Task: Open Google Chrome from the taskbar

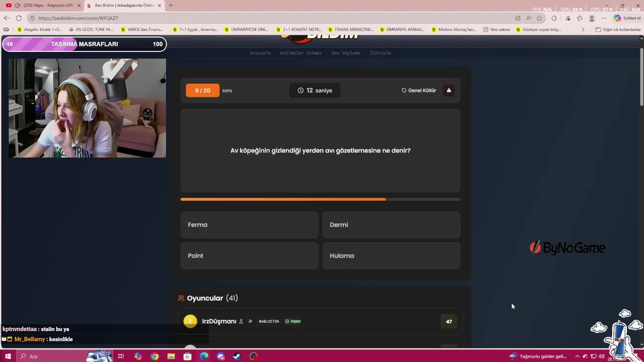Action: click(154, 356)
